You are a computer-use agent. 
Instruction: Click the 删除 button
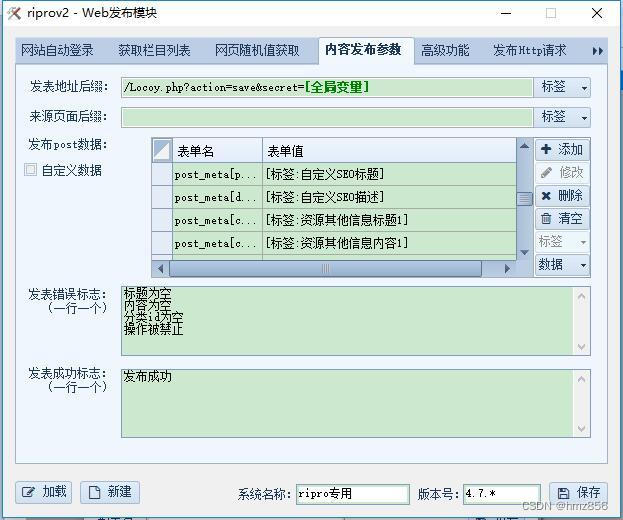click(562, 195)
